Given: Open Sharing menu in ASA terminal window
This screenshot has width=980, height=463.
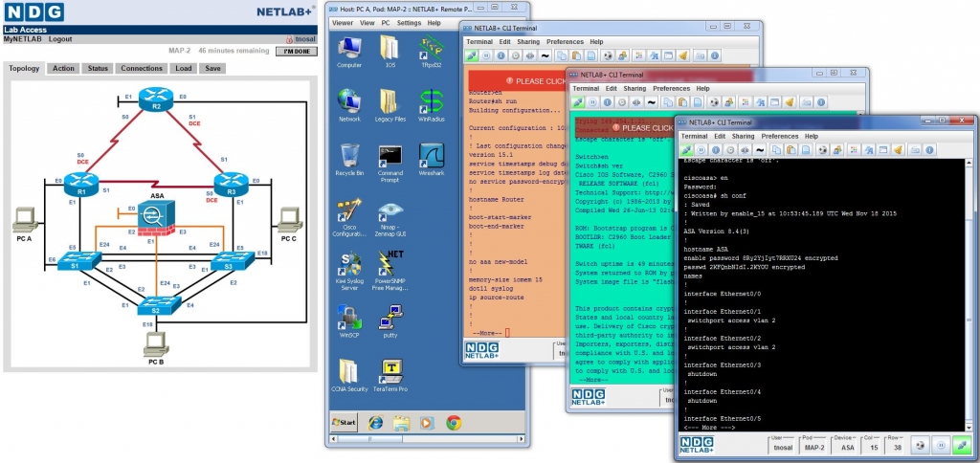Looking at the screenshot, I should point(743,136).
